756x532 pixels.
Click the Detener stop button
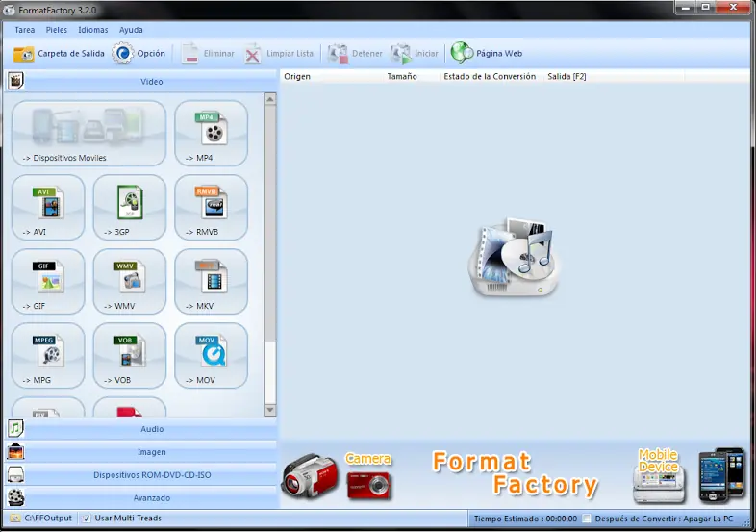pyautogui.click(x=355, y=54)
